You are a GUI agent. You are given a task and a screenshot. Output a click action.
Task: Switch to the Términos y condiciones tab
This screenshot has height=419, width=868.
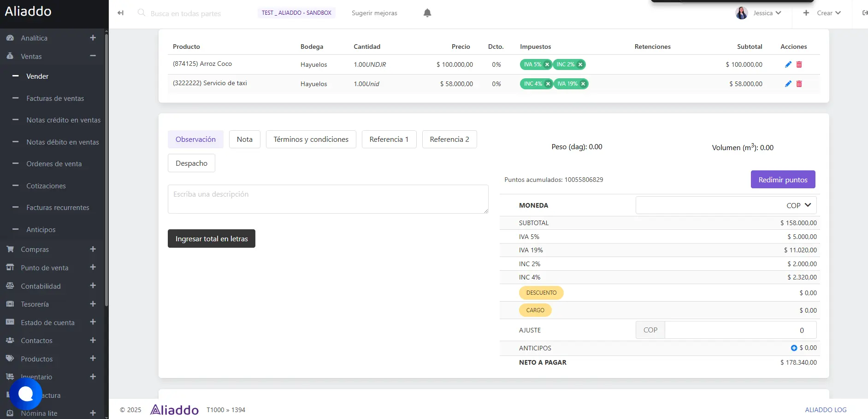[x=311, y=140]
